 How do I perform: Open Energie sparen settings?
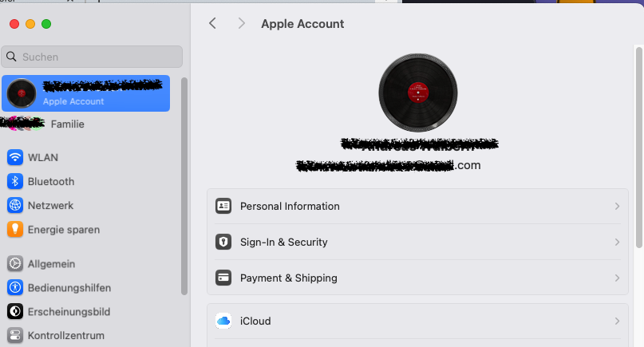86,229
